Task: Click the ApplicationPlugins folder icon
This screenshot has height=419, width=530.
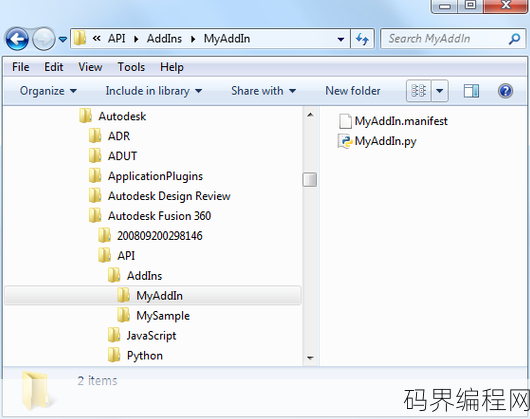Action: pos(95,176)
